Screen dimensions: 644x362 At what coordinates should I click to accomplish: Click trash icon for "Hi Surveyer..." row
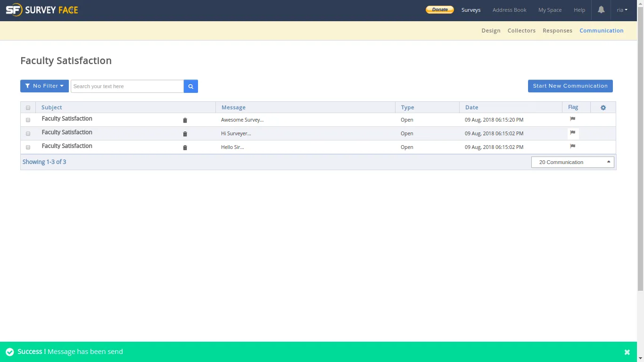coord(185,134)
